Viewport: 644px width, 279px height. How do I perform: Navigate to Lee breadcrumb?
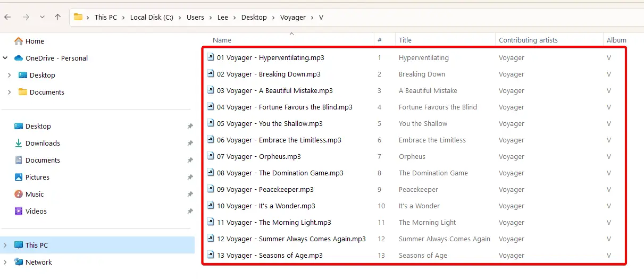[223, 17]
